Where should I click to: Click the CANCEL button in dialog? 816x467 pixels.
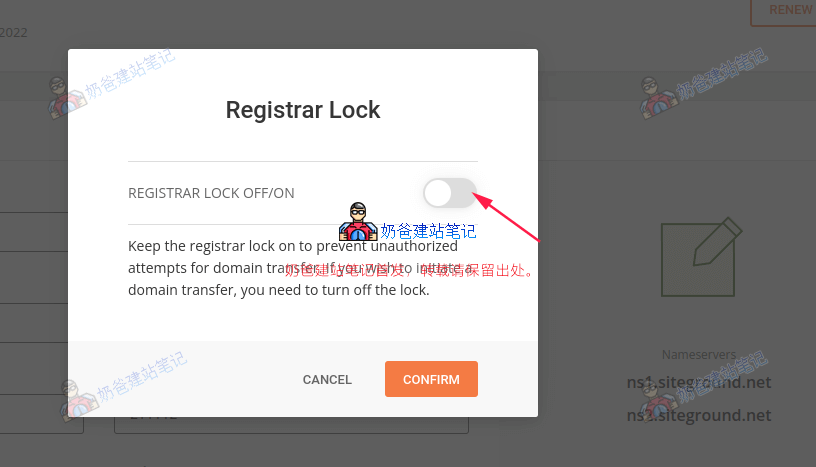(x=327, y=380)
